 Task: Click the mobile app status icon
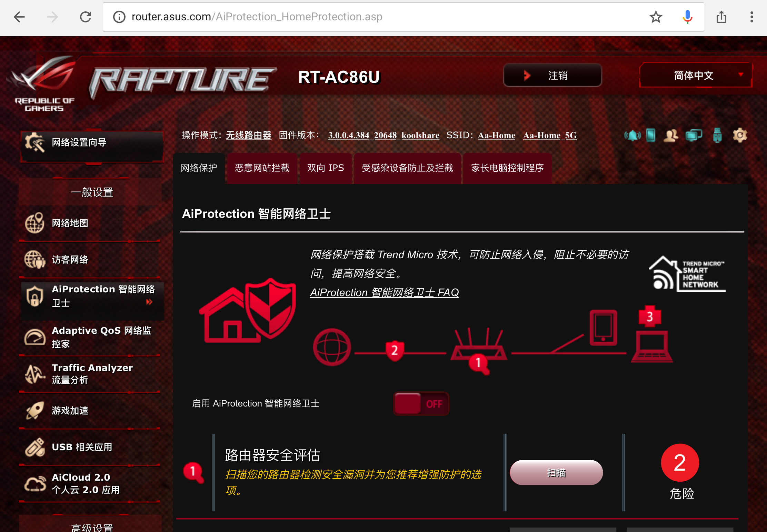click(x=651, y=135)
